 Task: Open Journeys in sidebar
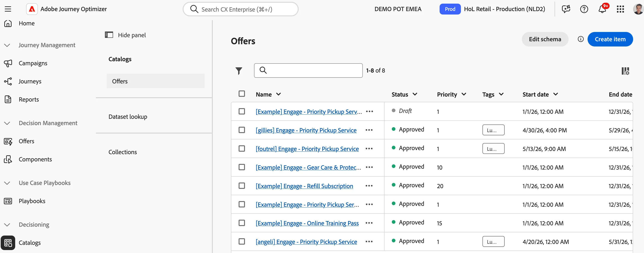point(30,81)
